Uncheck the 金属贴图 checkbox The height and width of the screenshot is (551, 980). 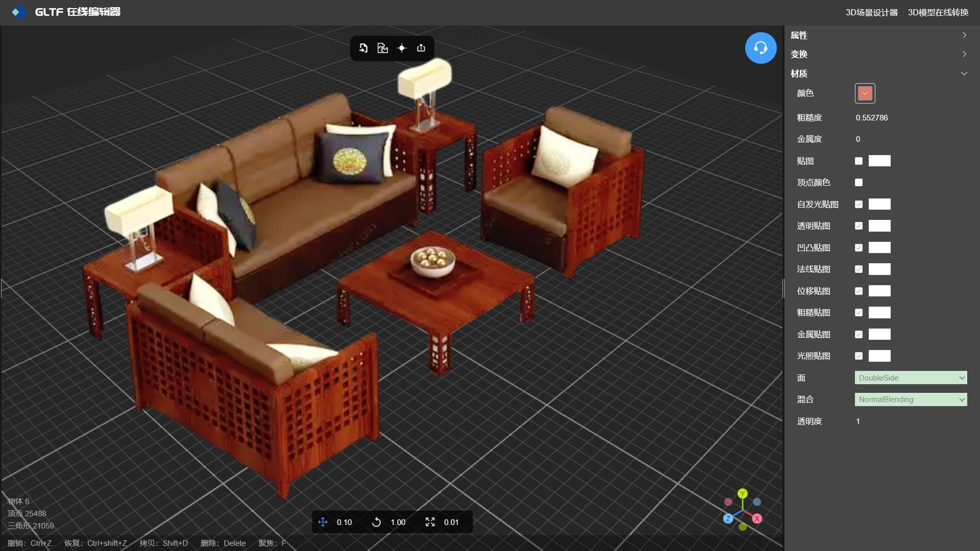(859, 334)
